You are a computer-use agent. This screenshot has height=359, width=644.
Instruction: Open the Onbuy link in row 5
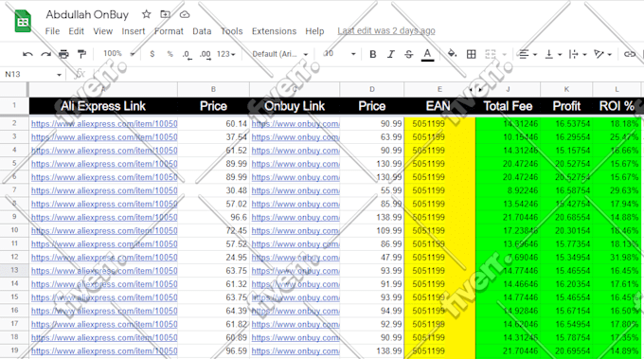[295, 164]
